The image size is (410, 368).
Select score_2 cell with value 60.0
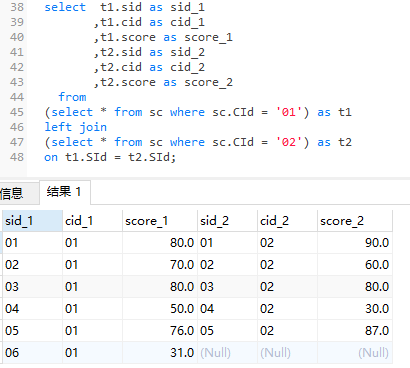click(355, 265)
